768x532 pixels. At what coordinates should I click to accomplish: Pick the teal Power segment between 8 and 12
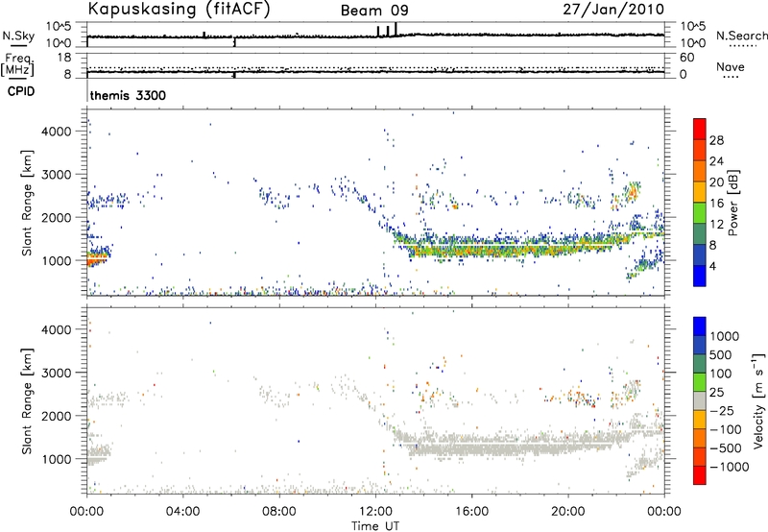(x=700, y=234)
